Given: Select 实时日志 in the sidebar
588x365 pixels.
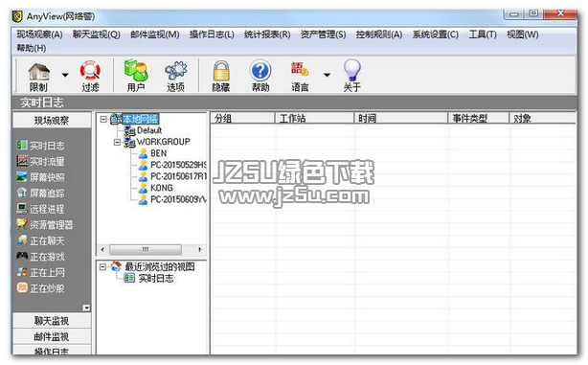Looking at the screenshot, I should (41, 146).
